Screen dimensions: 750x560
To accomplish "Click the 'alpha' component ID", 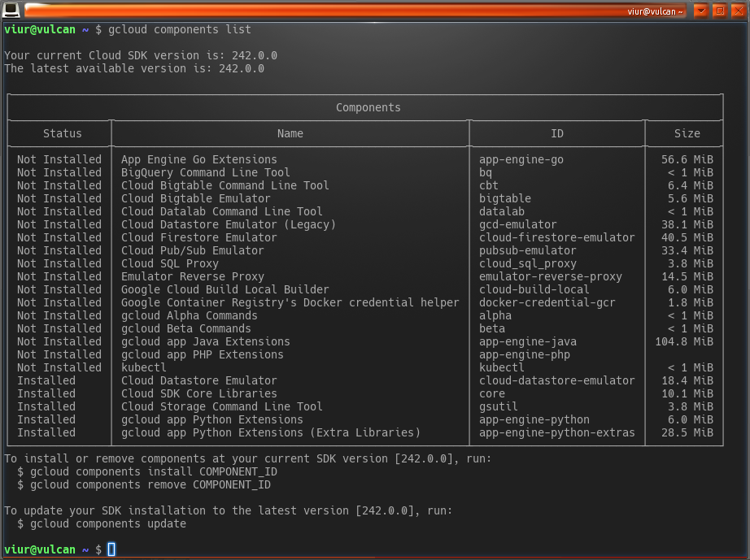I will [495, 315].
